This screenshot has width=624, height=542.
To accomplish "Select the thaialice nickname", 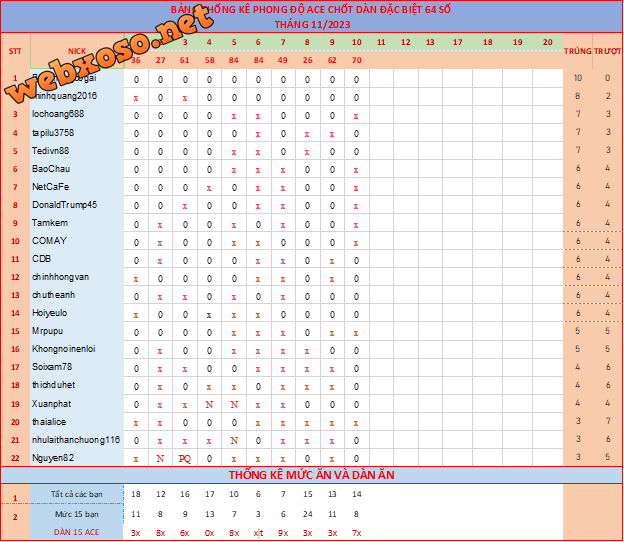I will click(x=49, y=422).
